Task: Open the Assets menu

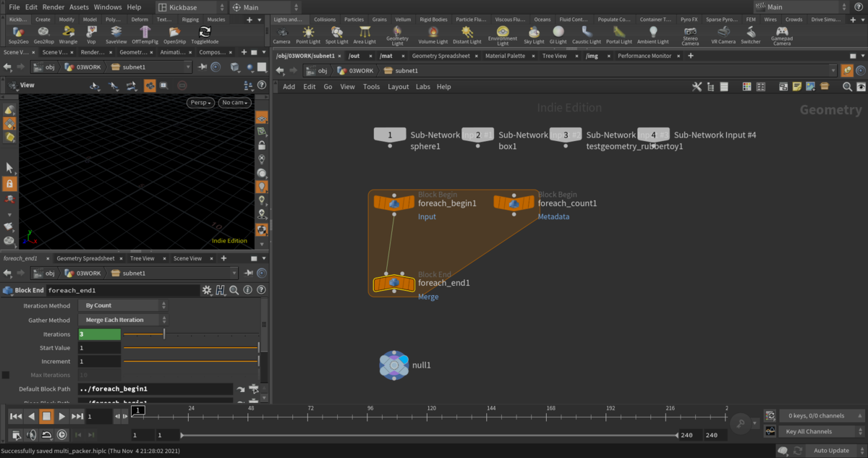Action: pos(79,7)
